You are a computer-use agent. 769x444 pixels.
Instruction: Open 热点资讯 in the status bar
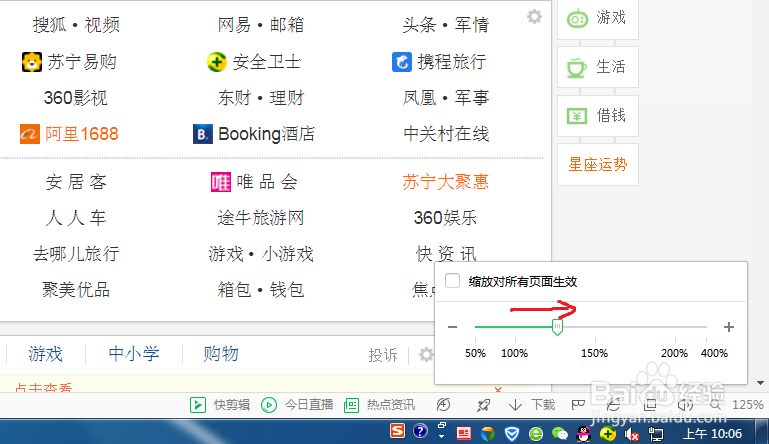379,405
